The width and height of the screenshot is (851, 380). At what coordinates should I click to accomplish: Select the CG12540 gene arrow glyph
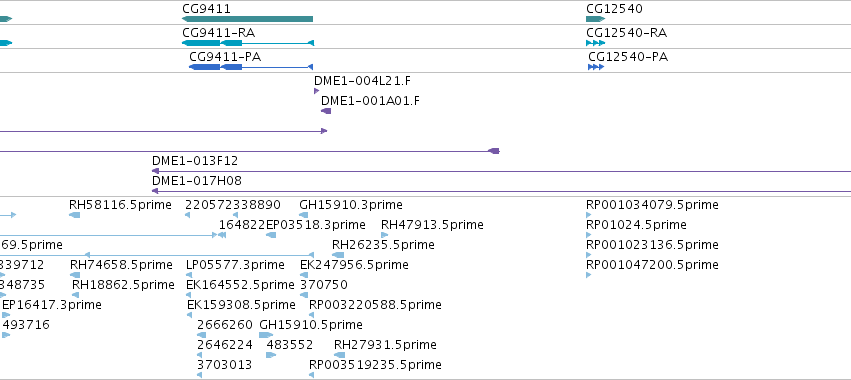tap(595, 19)
